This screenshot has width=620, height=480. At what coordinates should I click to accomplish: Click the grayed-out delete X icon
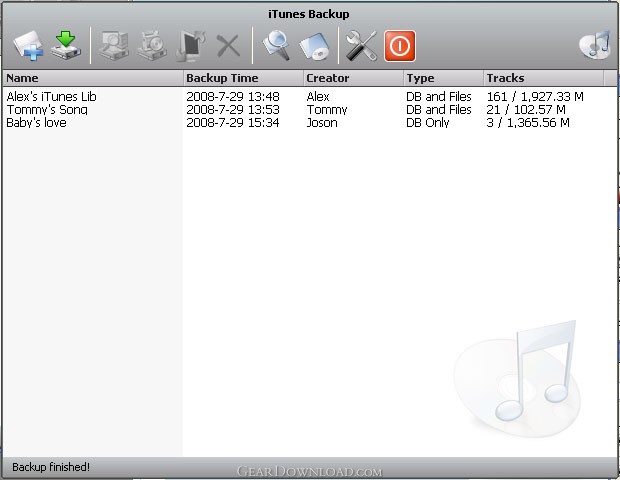229,46
